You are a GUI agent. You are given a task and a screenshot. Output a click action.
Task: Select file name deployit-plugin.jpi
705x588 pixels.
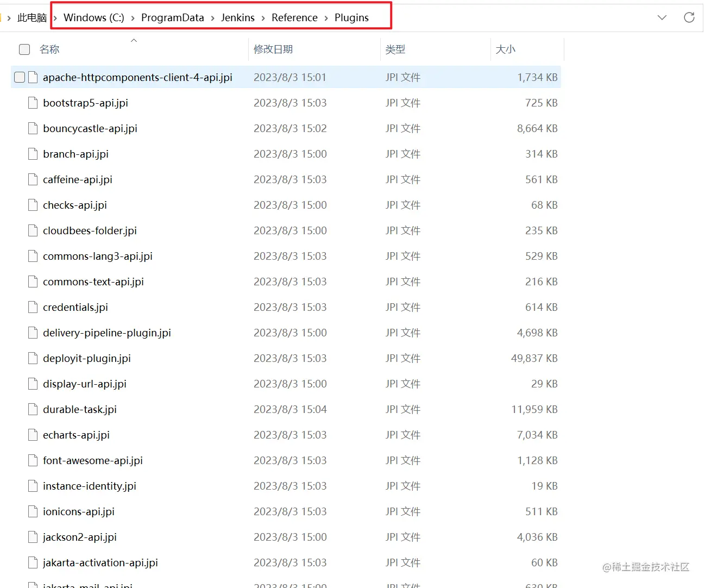click(87, 358)
